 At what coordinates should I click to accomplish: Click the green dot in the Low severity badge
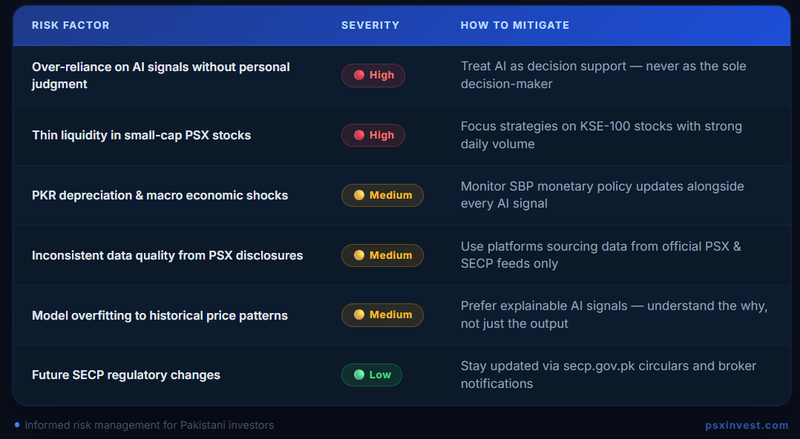(358, 375)
